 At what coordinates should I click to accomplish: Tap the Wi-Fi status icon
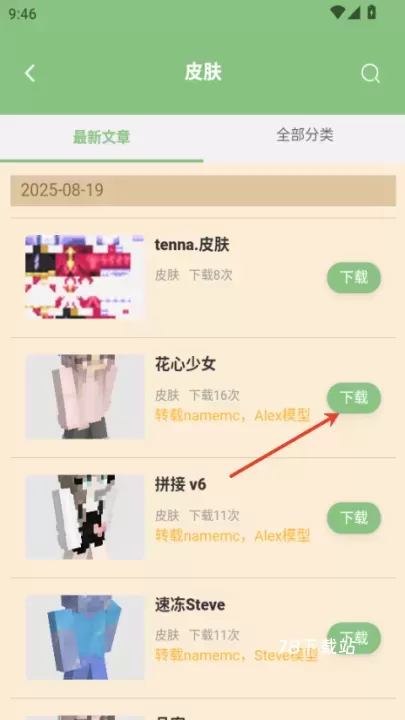click(x=338, y=13)
